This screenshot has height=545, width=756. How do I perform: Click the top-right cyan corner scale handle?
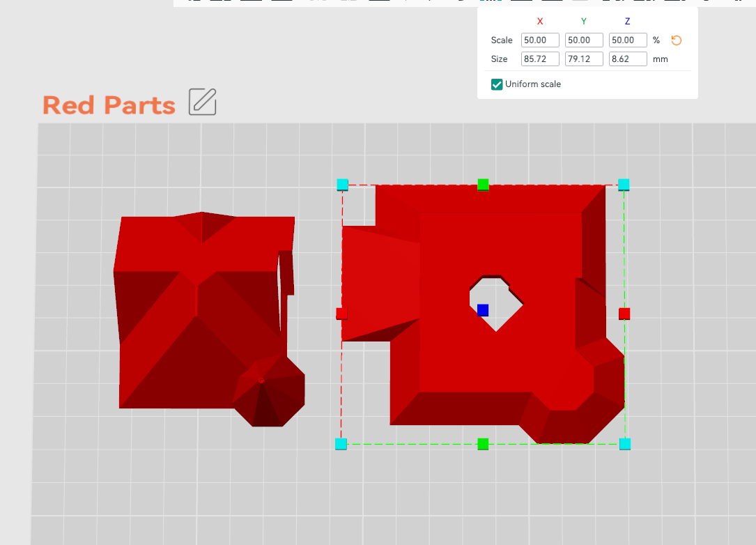tap(624, 184)
